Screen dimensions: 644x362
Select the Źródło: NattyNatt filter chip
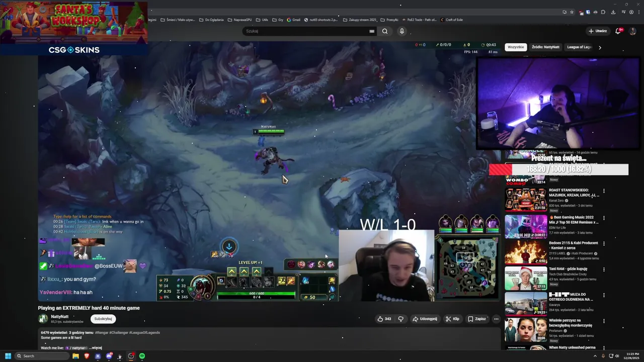(x=545, y=47)
